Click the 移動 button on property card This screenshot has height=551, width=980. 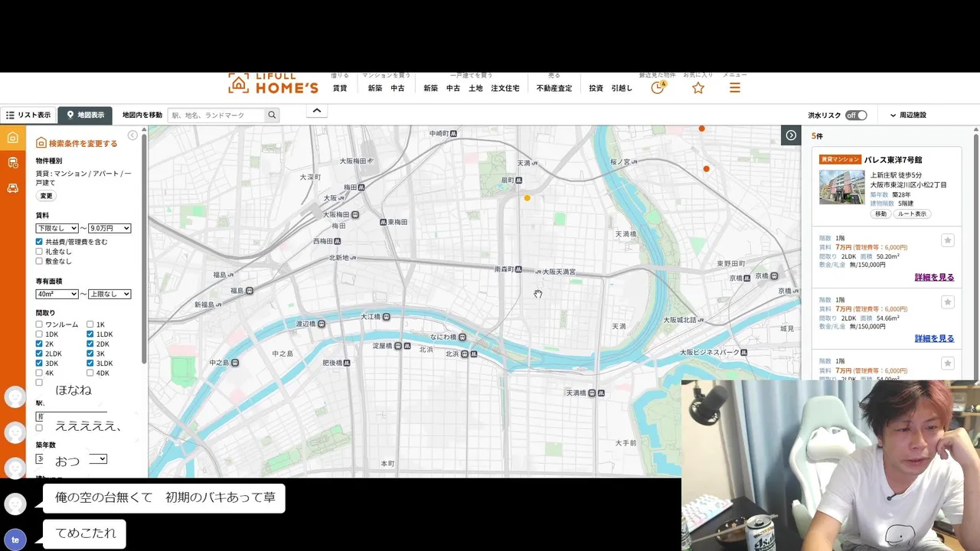(881, 214)
